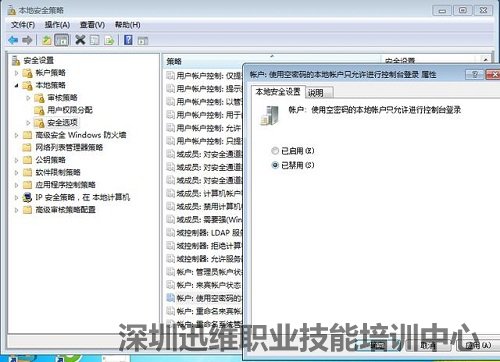This screenshot has height=362, width=500.
Task: Select the 本地安全设置 tab
Action: pos(278,92)
